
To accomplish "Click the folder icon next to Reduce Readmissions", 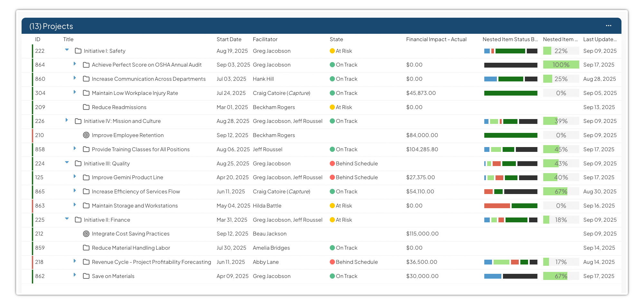I will 86,107.
